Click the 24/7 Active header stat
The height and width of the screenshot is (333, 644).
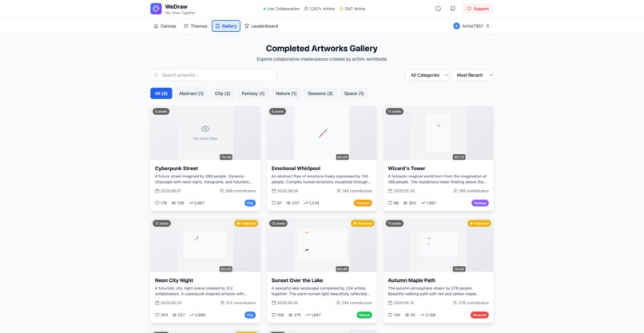point(352,9)
